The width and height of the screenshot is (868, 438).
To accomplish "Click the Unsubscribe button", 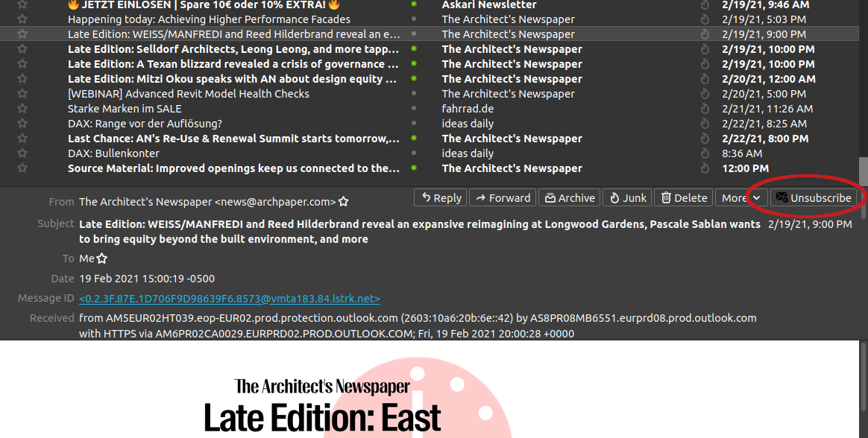I will coord(814,197).
